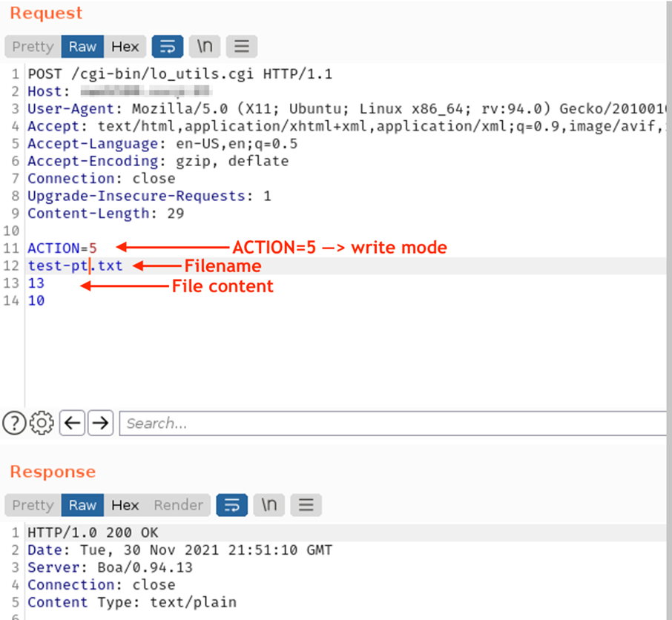
Task: Go to next search match arrow
Action: 100,423
